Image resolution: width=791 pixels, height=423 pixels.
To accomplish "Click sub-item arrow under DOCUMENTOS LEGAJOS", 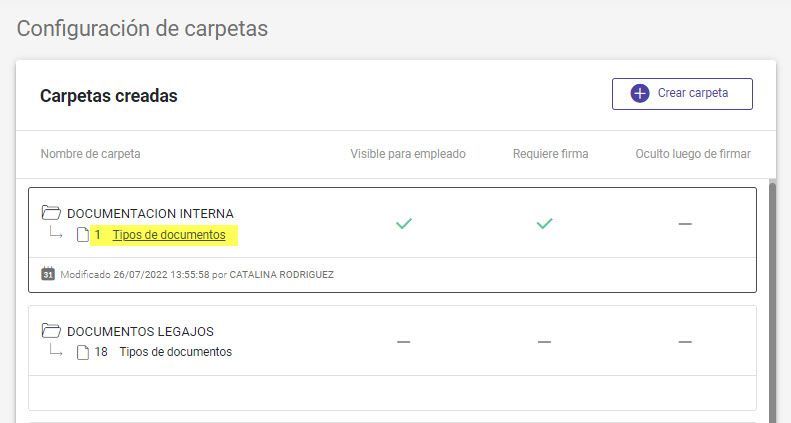I will click(55, 350).
